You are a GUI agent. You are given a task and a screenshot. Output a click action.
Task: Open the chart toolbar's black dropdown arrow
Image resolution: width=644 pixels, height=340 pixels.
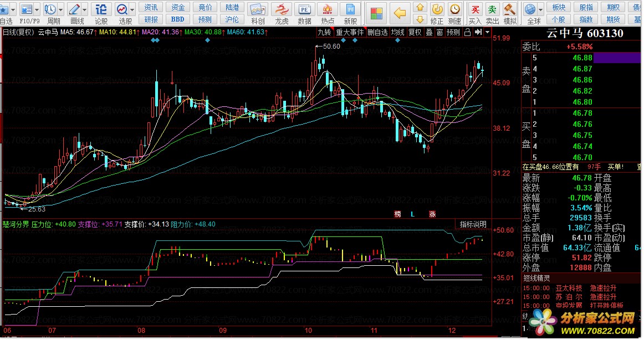click(x=487, y=32)
